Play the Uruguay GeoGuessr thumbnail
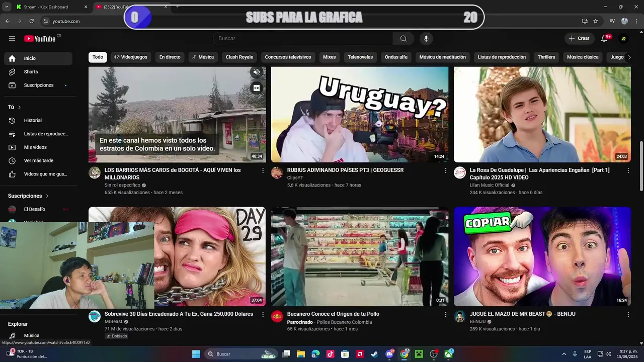Image resolution: width=644 pixels, height=362 pixels. 360,114
